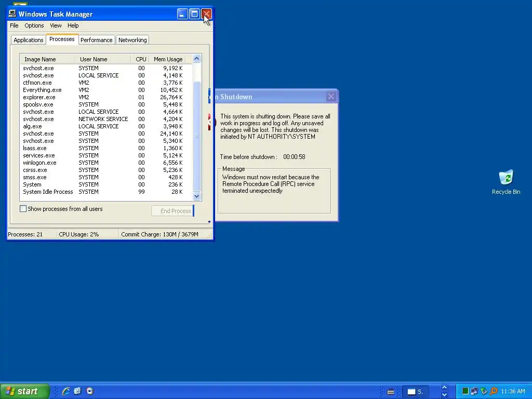Click the CPU Usage status bar entry
The height and width of the screenshot is (399, 532).
pos(87,234)
